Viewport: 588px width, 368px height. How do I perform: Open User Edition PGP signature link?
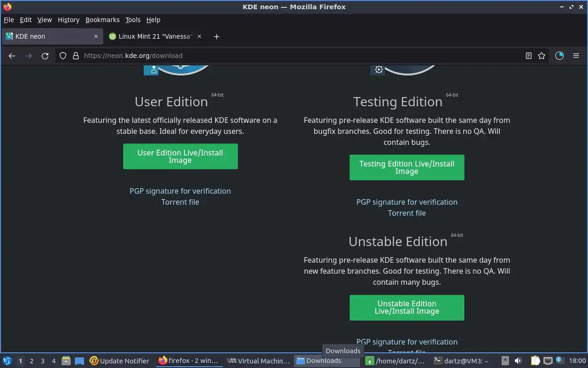point(180,191)
